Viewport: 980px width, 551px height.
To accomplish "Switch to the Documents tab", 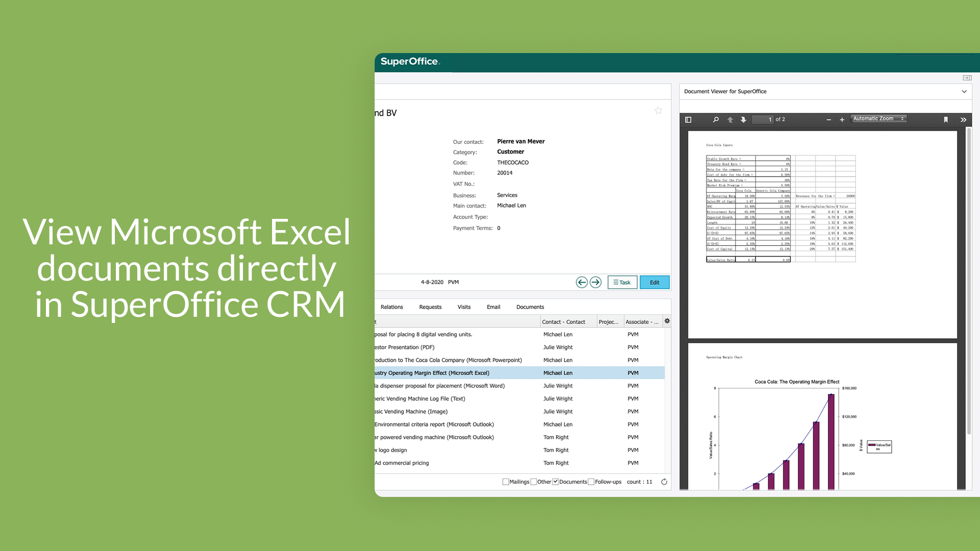I will click(530, 307).
